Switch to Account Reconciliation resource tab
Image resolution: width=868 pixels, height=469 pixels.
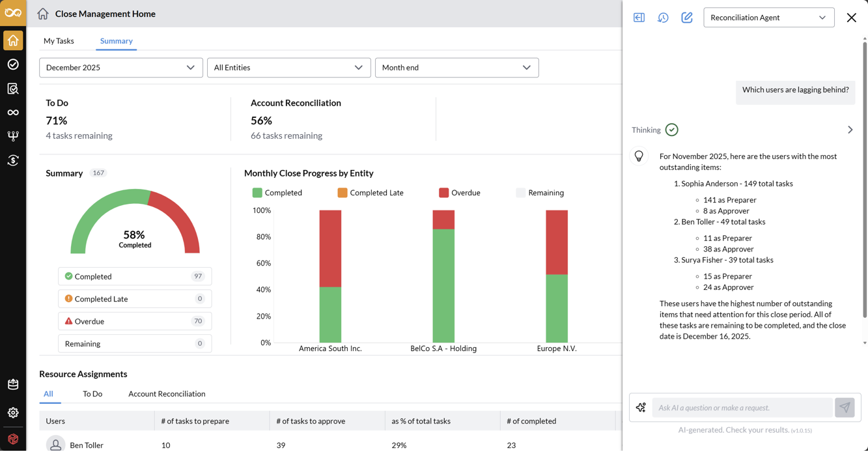(x=167, y=394)
